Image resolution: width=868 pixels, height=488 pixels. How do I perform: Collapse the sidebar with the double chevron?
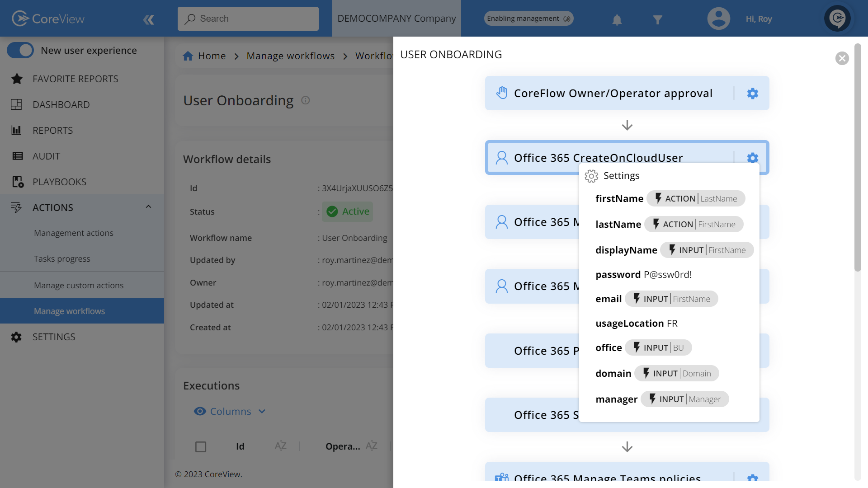149,19
